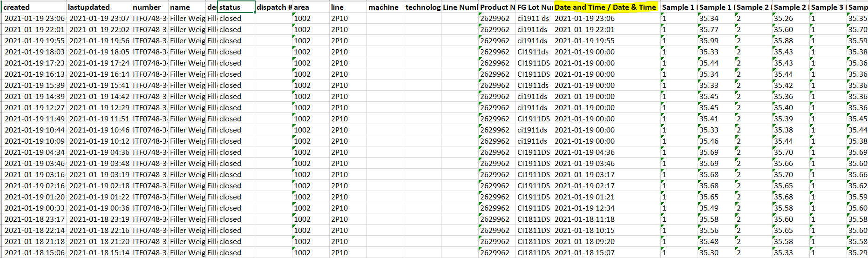868x258 pixels.
Task: Select lastupdated cell '2021-01-18 22:16'
Action: (99, 230)
